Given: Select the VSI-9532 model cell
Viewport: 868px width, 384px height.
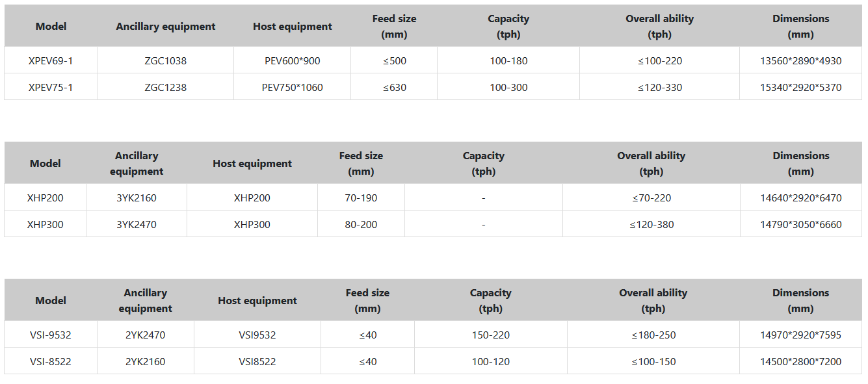Looking at the screenshot, I should pos(51,335).
